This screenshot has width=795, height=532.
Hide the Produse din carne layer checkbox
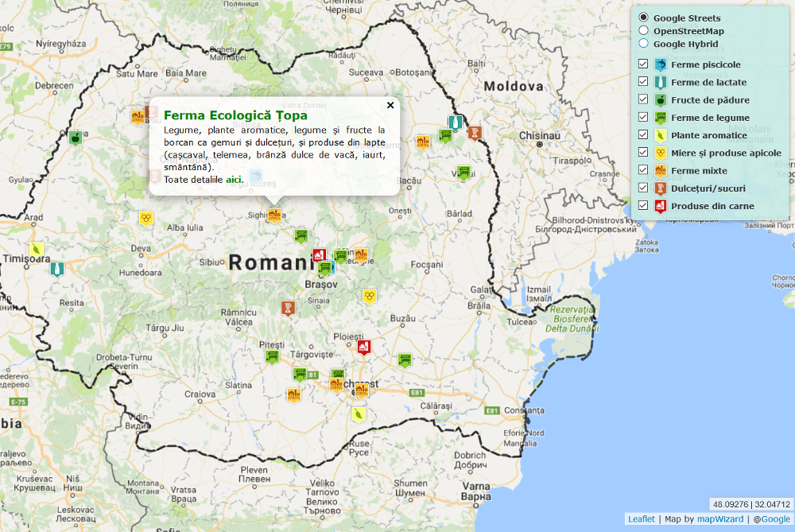click(x=643, y=205)
